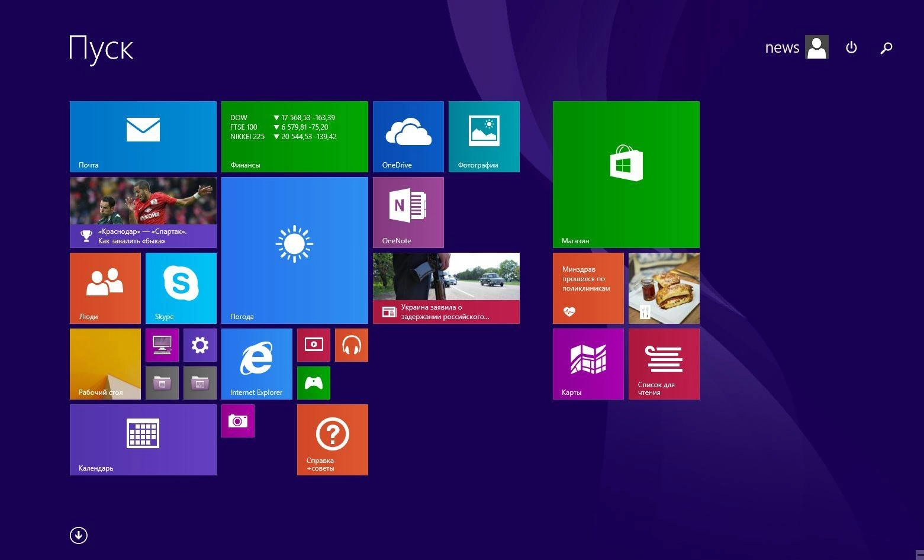The height and width of the screenshot is (560, 924).
Task: Open the food and drink photo tile
Action: 664,288
